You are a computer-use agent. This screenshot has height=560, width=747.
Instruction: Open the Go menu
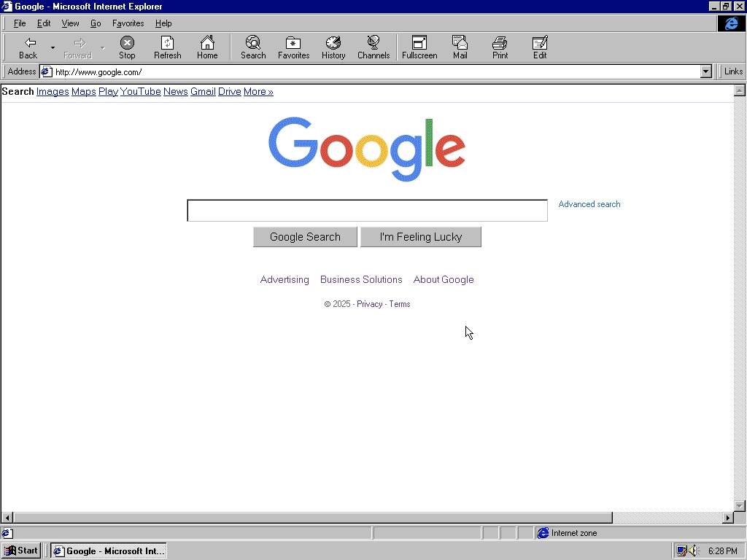[96, 23]
